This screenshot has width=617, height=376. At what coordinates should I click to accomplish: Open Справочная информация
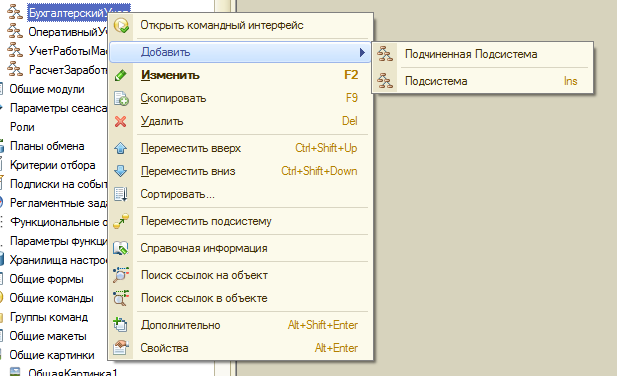coord(241,248)
